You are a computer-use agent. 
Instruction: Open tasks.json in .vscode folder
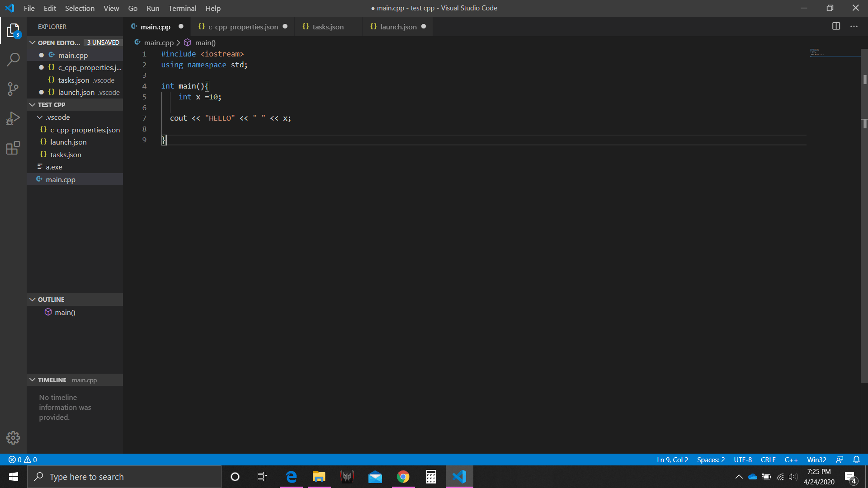75,155
